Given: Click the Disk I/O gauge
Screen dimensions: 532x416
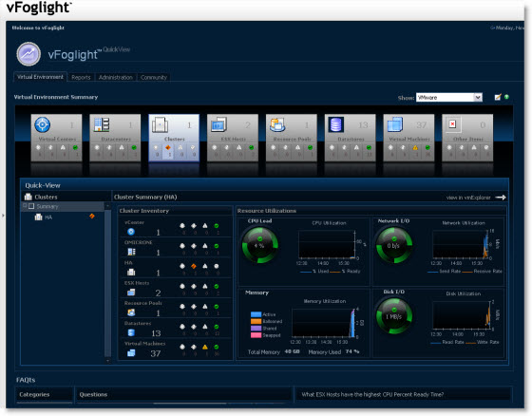Looking at the screenshot, I should pos(394,316).
